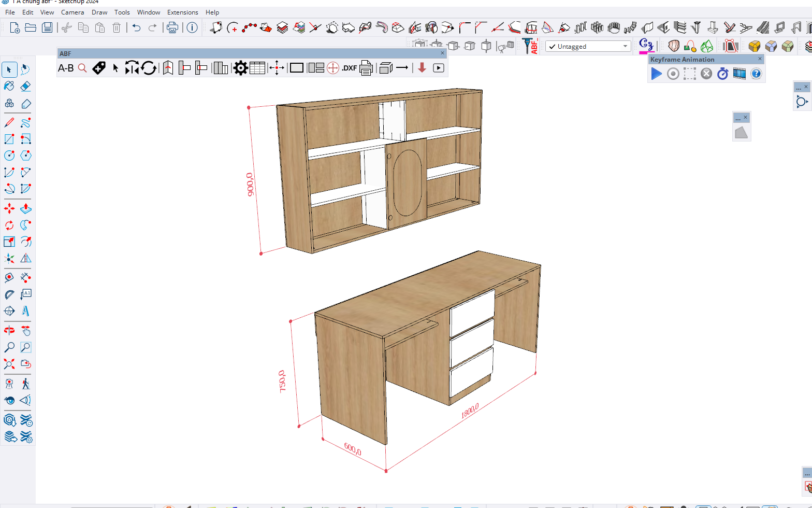Open the Camera menu
This screenshot has width=812, height=508.
(x=72, y=12)
